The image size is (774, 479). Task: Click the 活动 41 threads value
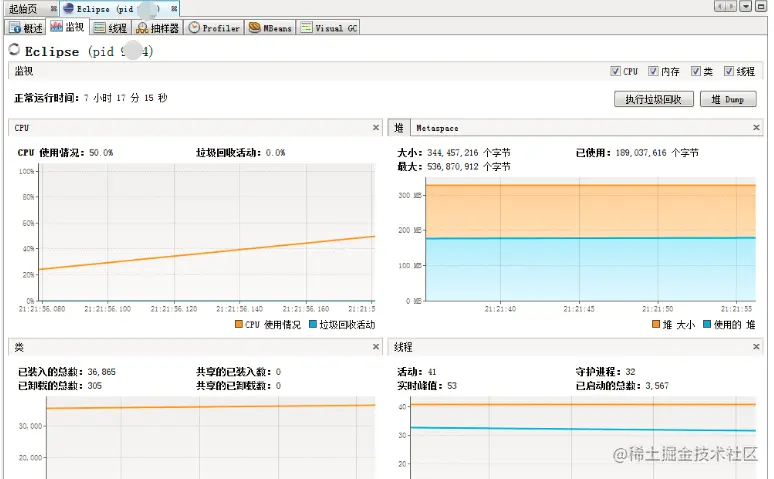tap(432, 371)
